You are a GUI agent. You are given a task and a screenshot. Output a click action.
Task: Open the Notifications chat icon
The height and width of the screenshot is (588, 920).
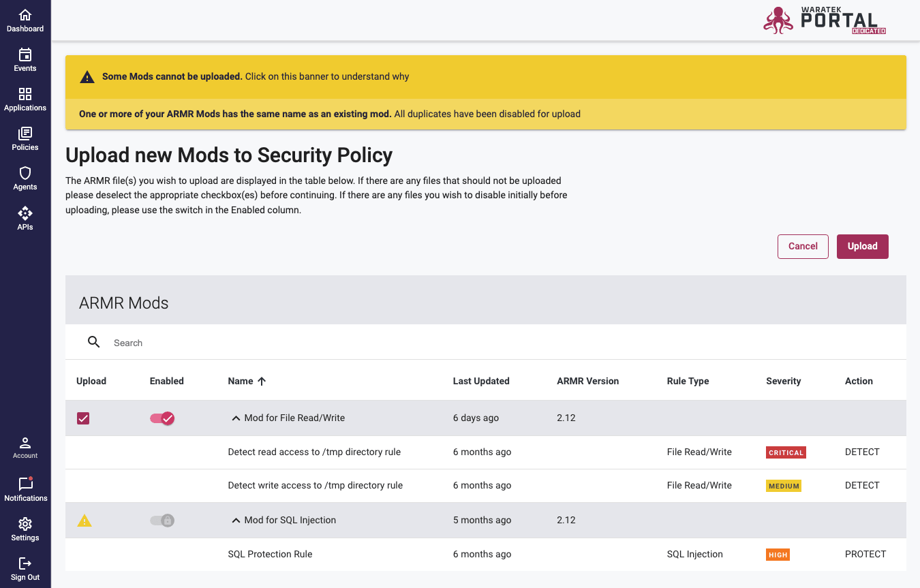click(x=25, y=484)
